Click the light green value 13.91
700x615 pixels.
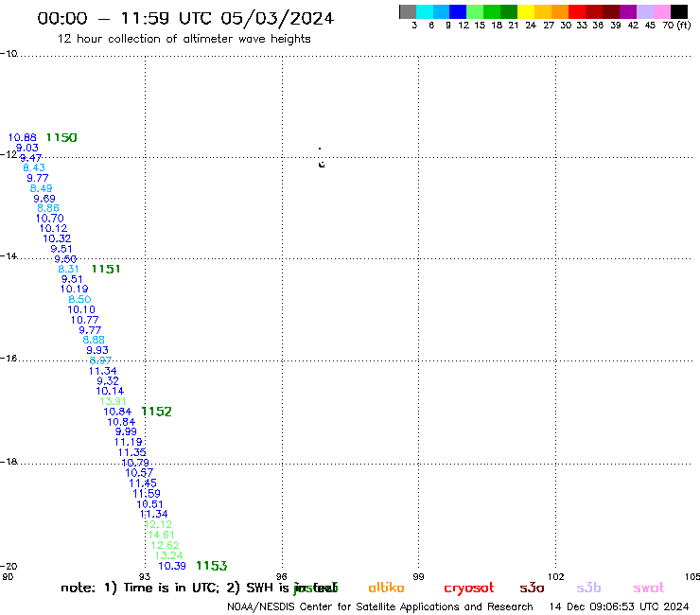click(113, 401)
